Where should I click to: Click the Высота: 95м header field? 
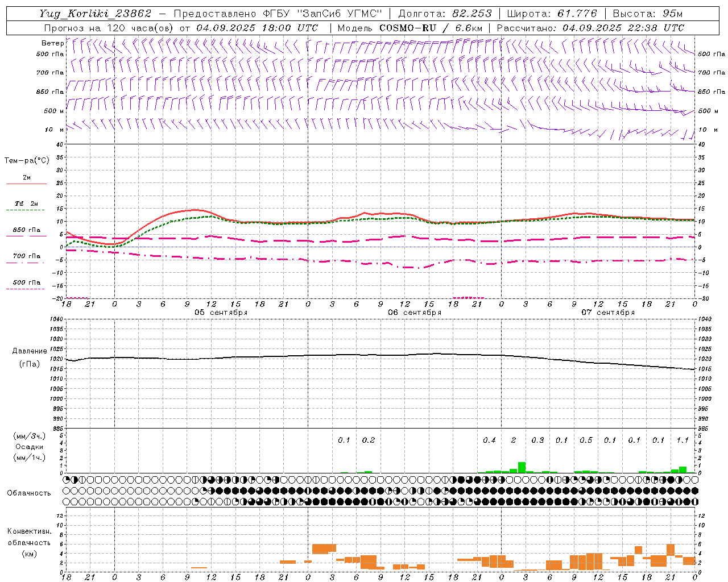647,14
